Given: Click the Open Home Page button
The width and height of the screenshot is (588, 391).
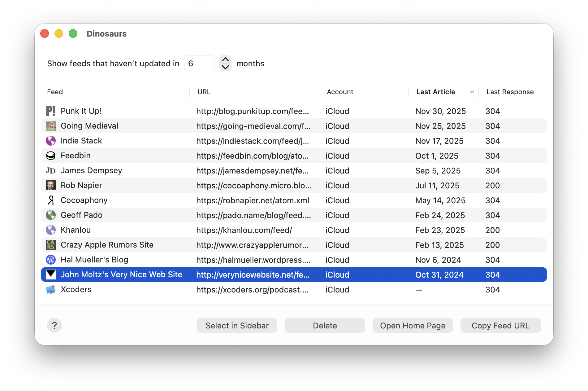Looking at the screenshot, I should pos(413,325).
